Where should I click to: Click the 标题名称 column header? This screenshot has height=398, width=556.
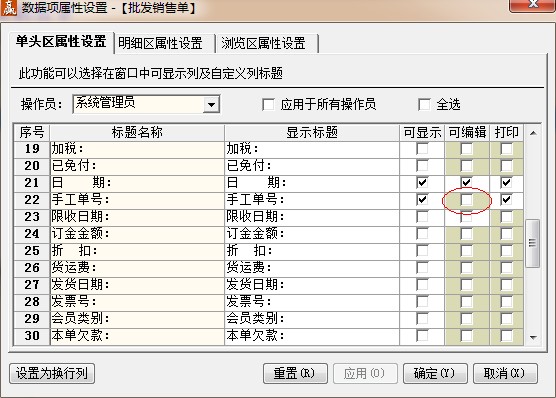[x=137, y=133]
